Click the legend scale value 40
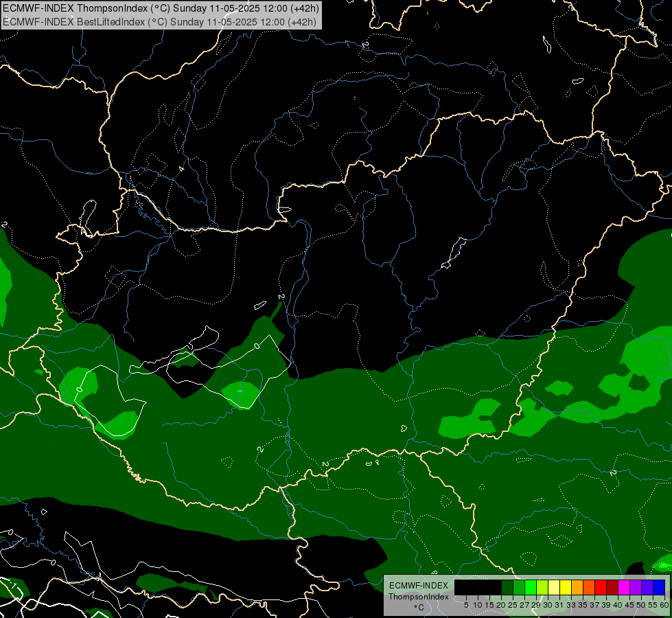Viewport: 672px width, 618px height. tap(618, 605)
